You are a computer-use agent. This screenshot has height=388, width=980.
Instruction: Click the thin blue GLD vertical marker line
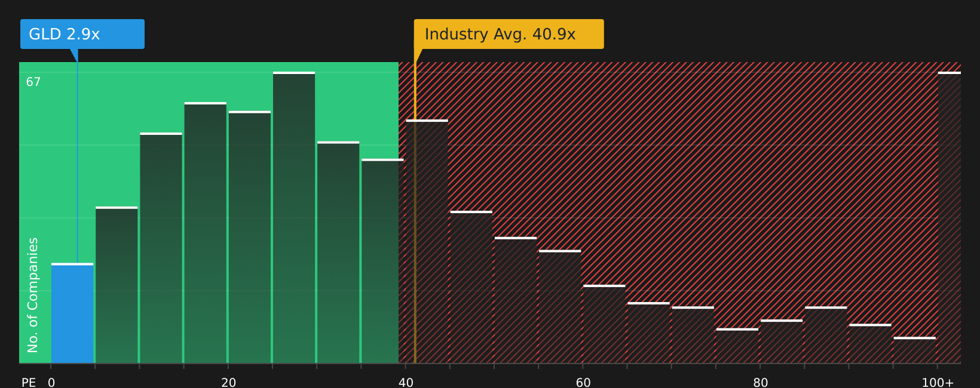tap(77, 162)
